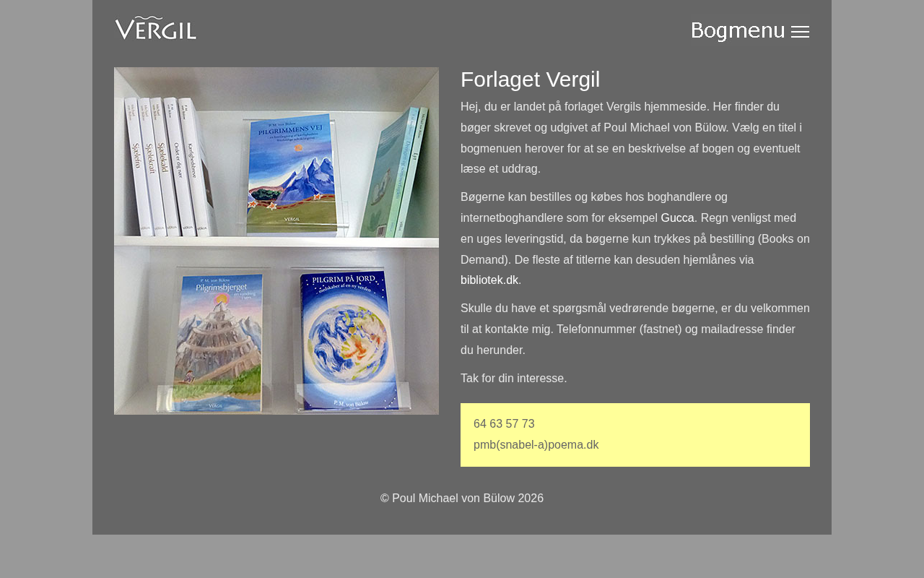Click the Sjælekald book spine
This screenshot has width=924, height=578.
164,168
